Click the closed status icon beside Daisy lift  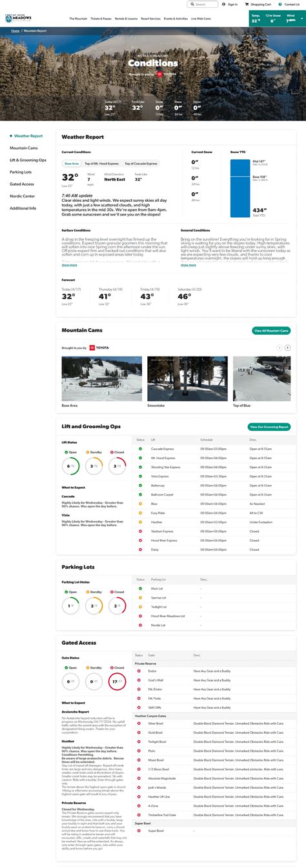click(140, 549)
